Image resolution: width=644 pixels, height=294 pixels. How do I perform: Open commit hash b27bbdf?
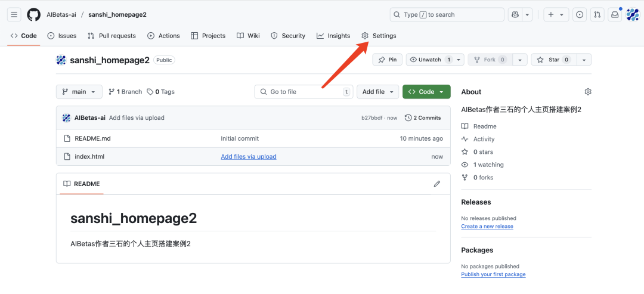click(x=372, y=118)
